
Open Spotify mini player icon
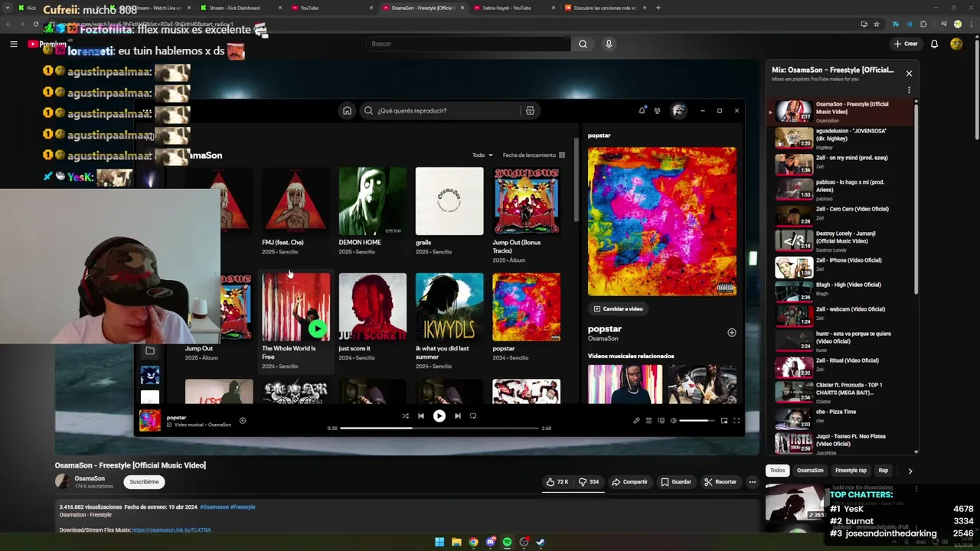coord(724,420)
